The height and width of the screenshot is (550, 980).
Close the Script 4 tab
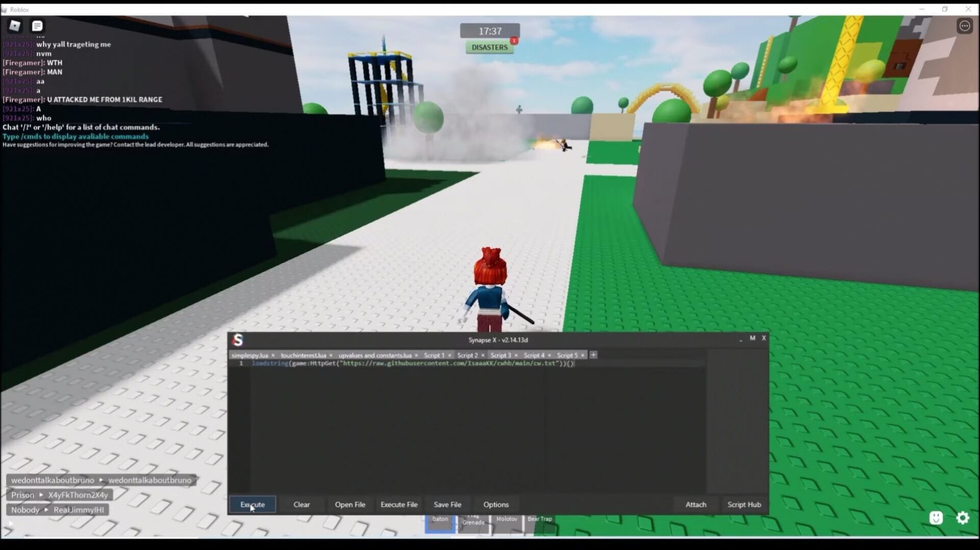coord(549,355)
